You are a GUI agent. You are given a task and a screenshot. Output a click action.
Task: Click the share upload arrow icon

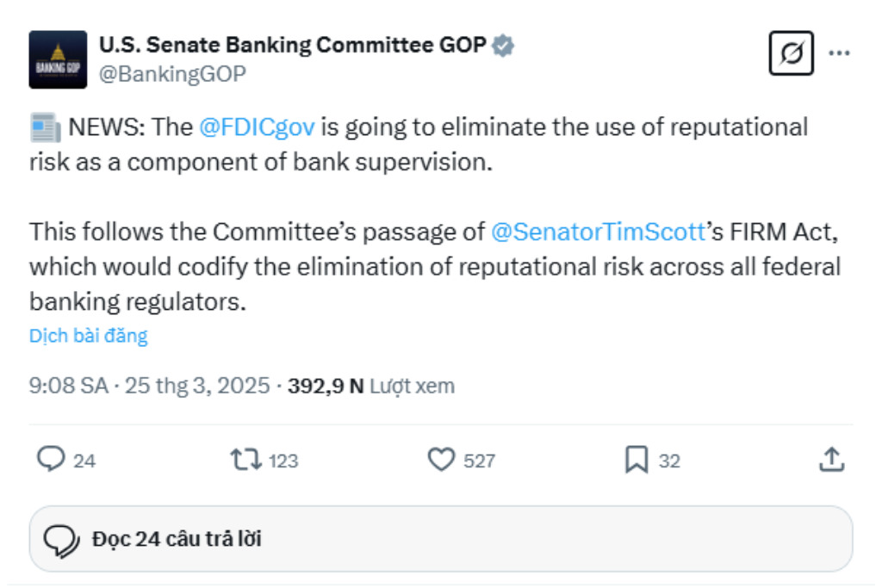pyautogui.click(x=831, y=459)
